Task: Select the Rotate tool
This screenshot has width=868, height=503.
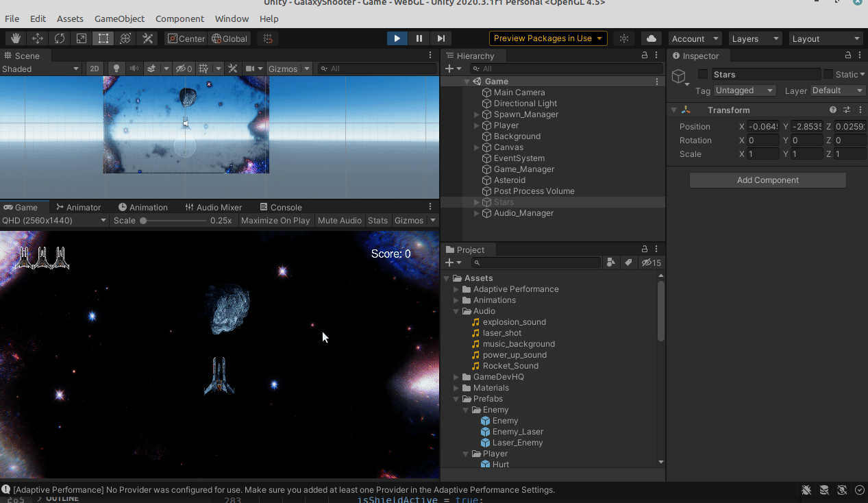Action: (x=60, y=38)
